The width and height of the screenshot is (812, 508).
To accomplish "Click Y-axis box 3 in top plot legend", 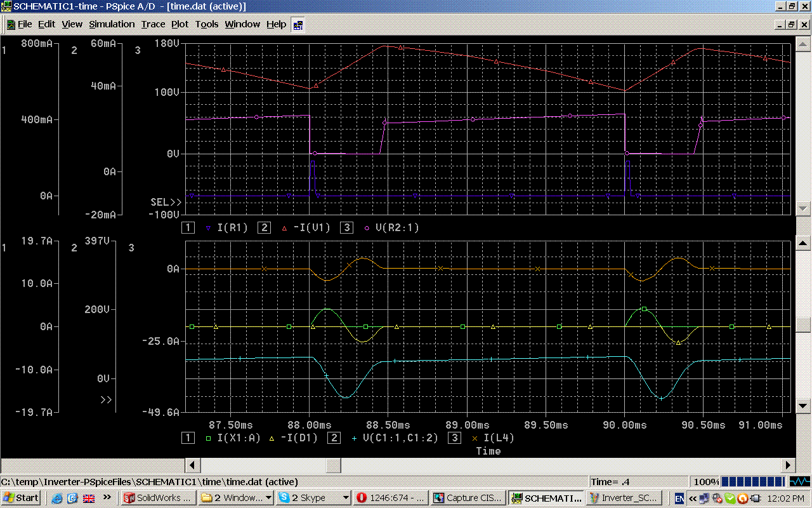I will 346,227.
